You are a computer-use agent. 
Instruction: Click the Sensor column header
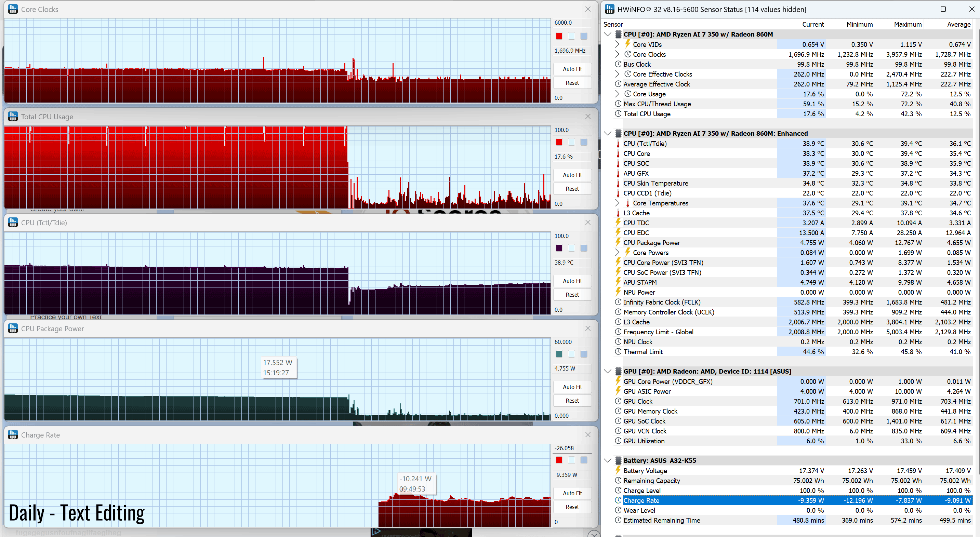[x=689, y=24]
